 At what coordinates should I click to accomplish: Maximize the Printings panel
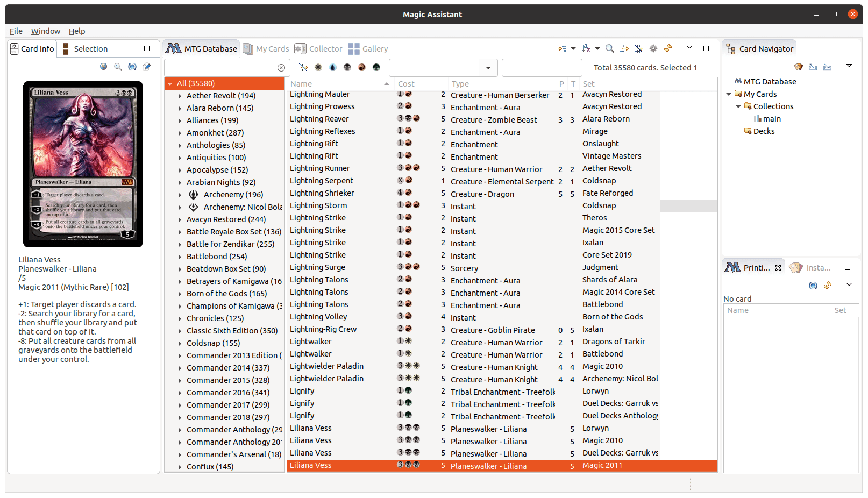(848, 267)
